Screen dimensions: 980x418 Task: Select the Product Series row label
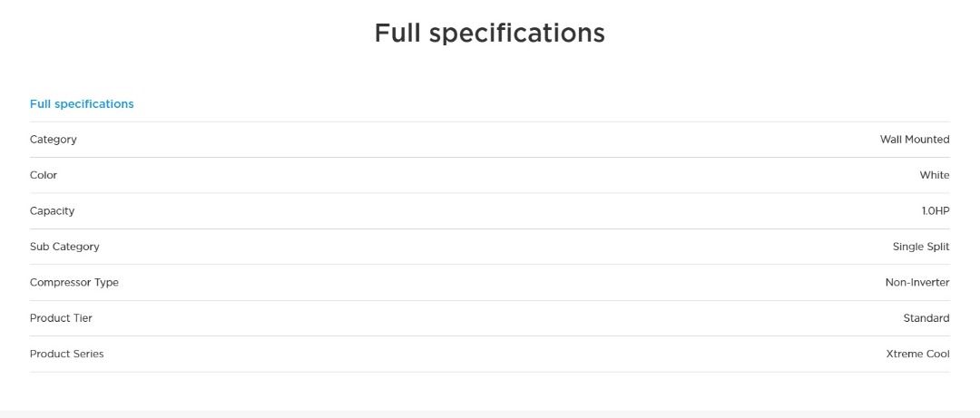(x=67, y=355)
